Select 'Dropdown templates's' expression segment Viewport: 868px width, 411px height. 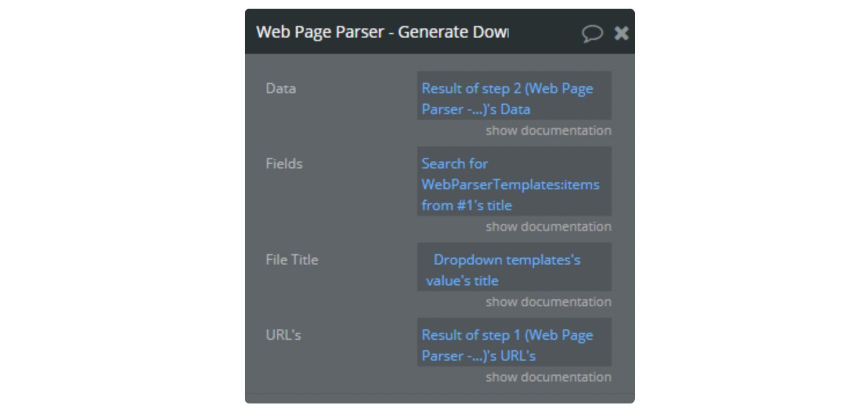(507, 260)
